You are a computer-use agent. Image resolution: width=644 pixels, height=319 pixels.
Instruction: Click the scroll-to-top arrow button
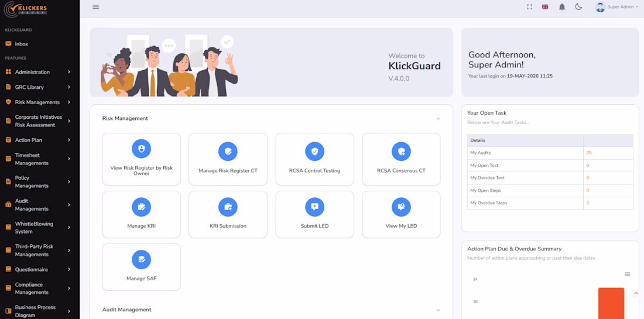[x=636, y=293]
